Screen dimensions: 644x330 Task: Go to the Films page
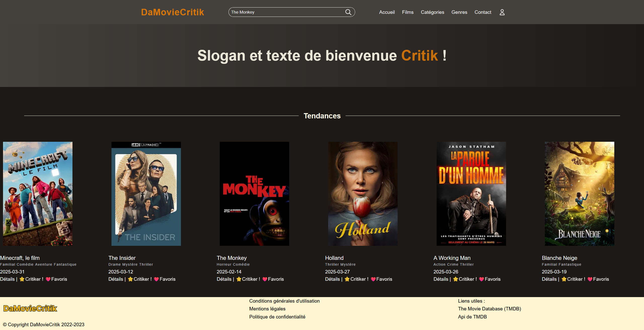click(407, 12)
